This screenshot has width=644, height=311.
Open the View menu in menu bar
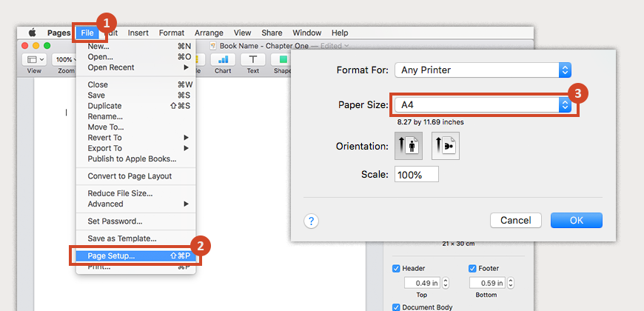pyautogui.click(x=242, y=33)
